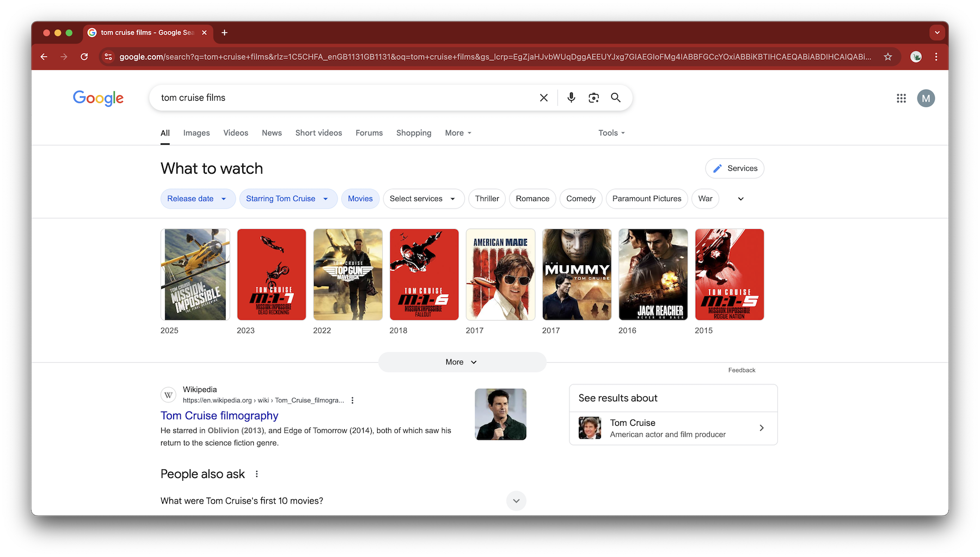Open the Google account M avatar
980x557 pixels.
tap(926, 98)
